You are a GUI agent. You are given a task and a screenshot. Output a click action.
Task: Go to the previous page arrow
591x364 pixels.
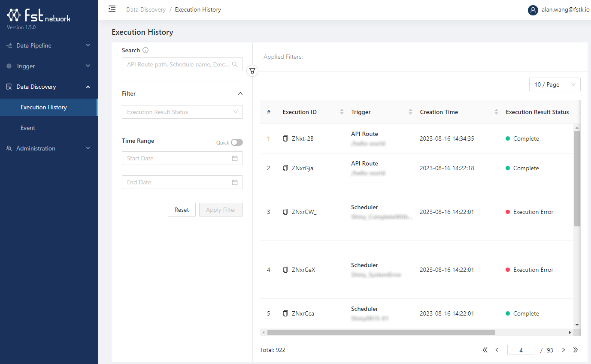(497, 350)
